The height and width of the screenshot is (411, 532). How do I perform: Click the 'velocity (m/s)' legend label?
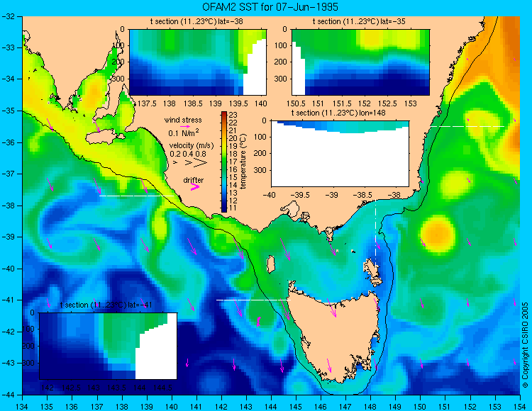pos(192,146)
